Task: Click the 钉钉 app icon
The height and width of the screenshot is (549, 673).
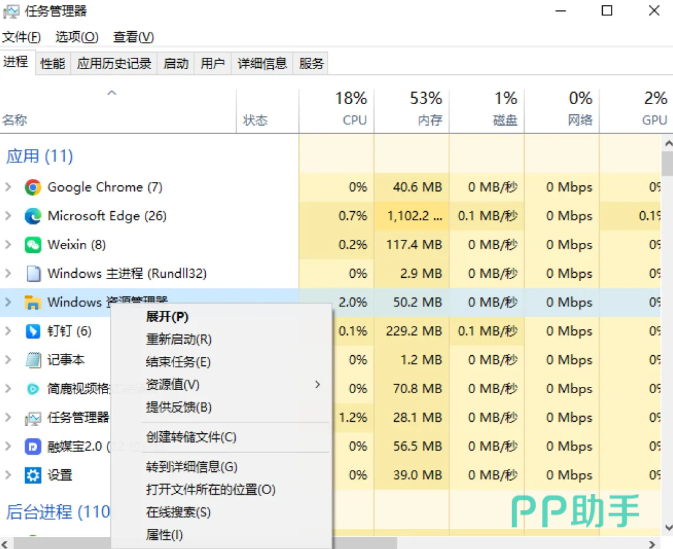Action: 33,331
